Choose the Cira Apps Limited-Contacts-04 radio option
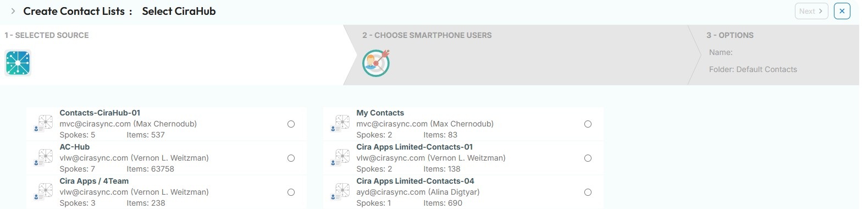This screenshot has width=868, height=209. pos(588,192)
